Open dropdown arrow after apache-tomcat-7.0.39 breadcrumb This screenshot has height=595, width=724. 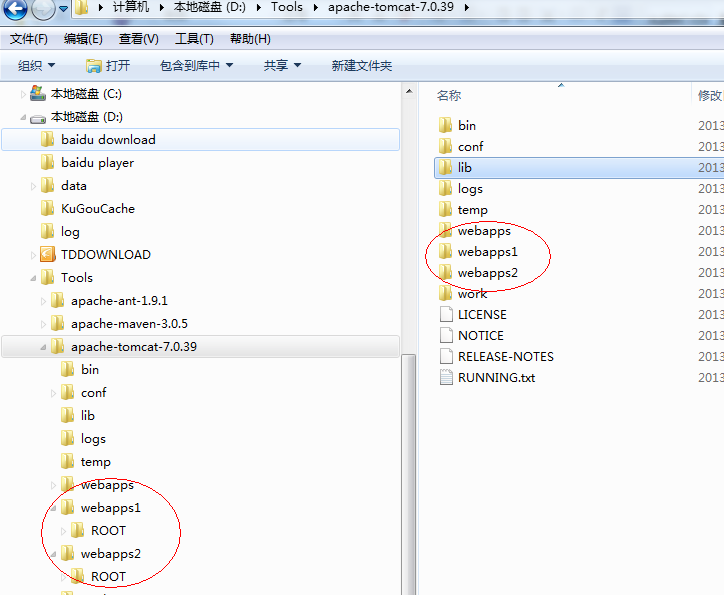click(467, 7)
